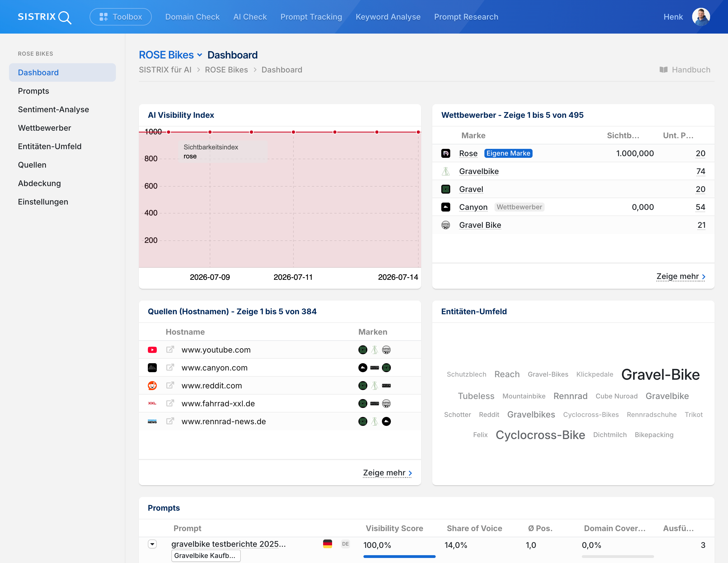Click the SISTRIX magnifier logo
The height and width of the screenshot is (563, 728).
tap(44, 17)
